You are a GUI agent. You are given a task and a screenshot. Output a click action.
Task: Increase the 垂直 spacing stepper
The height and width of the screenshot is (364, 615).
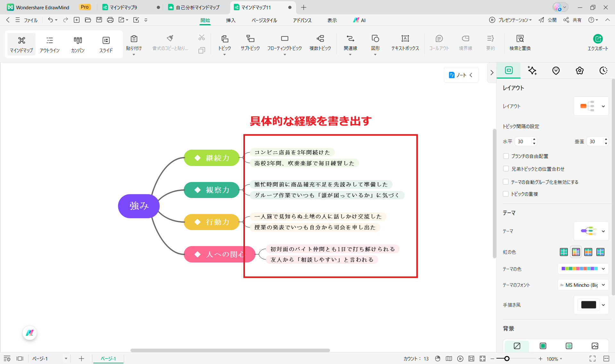coord(606,139)
